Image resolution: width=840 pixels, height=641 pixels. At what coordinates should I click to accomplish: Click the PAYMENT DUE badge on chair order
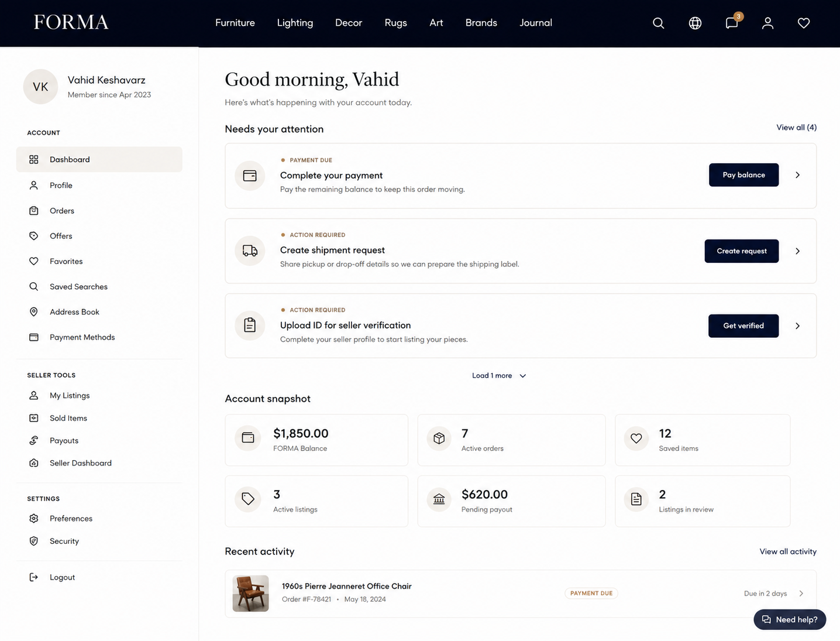pos(591,594)
